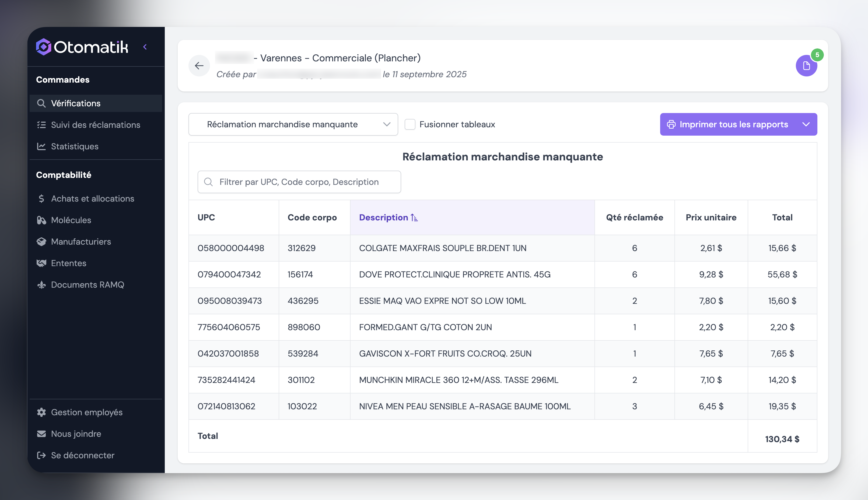Click the Otomatik logo
Viewport: 868px width, 500px height.
point(82,47)
